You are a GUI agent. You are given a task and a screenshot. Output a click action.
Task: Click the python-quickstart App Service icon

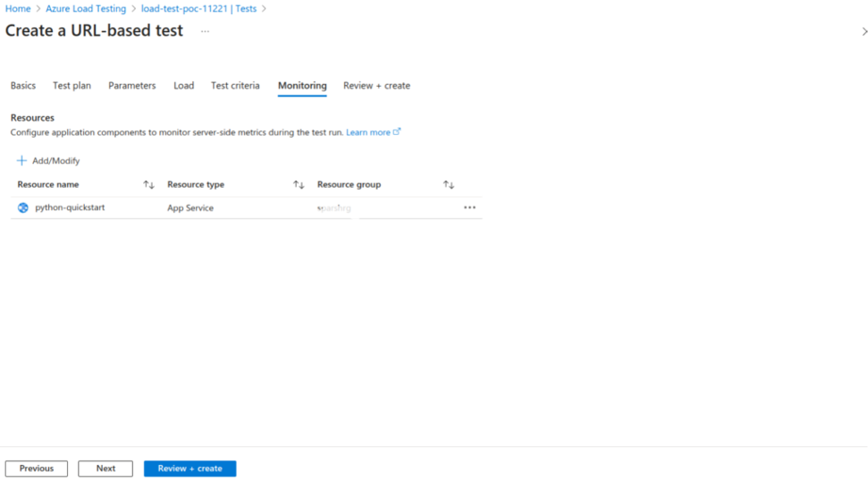[x=23, y=208]
